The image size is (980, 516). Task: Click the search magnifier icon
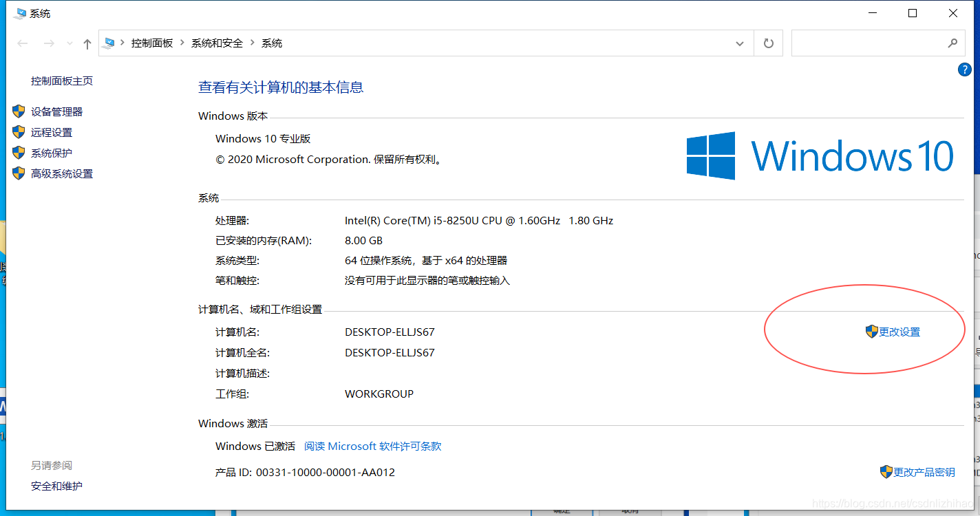click(952, 43)
